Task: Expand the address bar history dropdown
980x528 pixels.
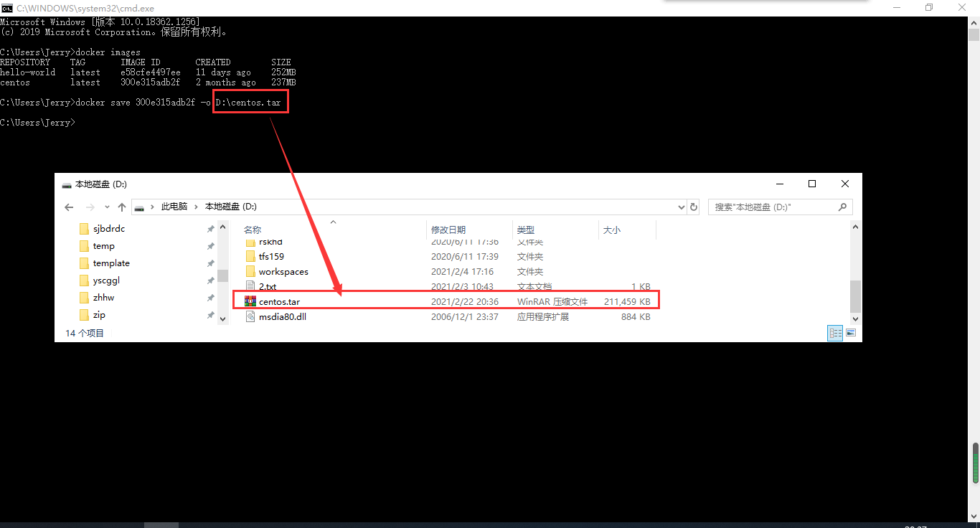Action: point(682,207)
